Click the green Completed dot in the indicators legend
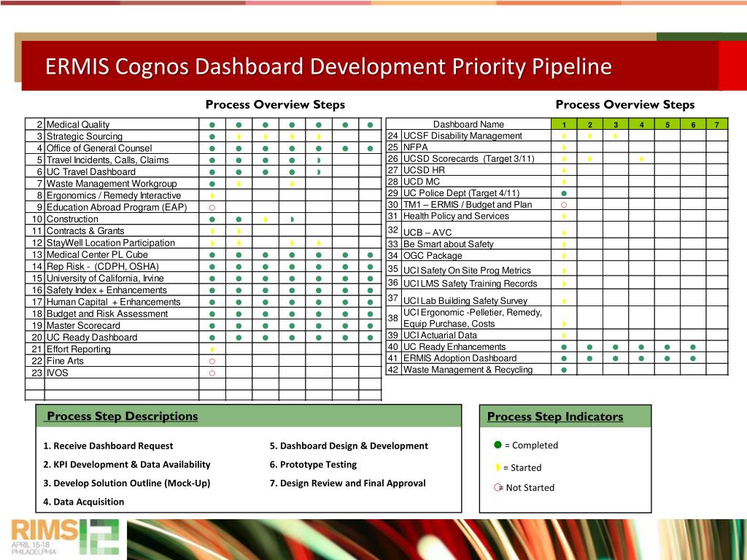This screenshot has width=747, height=560. pos(498,445)
